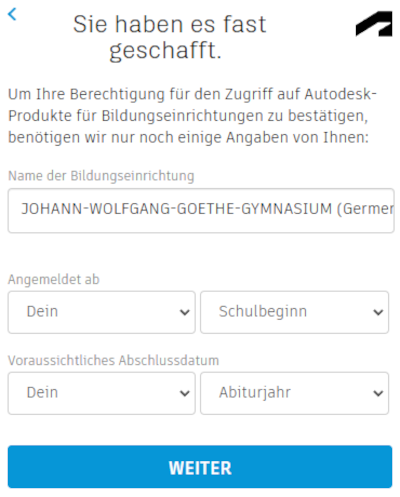
Task: Open the Abiturjahr dropdown
Action: [294, 393]
